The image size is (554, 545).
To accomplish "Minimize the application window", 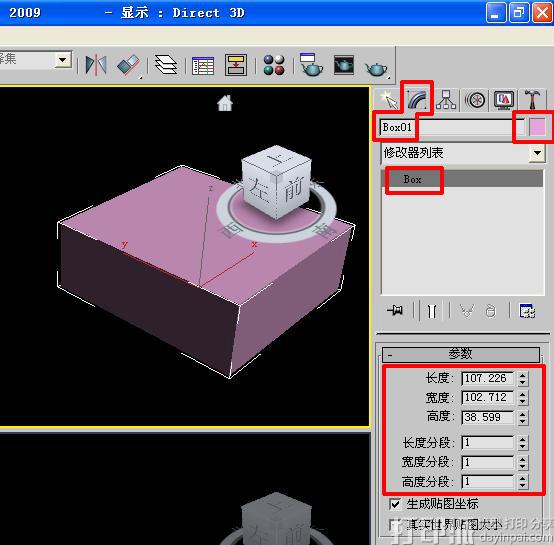I will click(495, 13).
